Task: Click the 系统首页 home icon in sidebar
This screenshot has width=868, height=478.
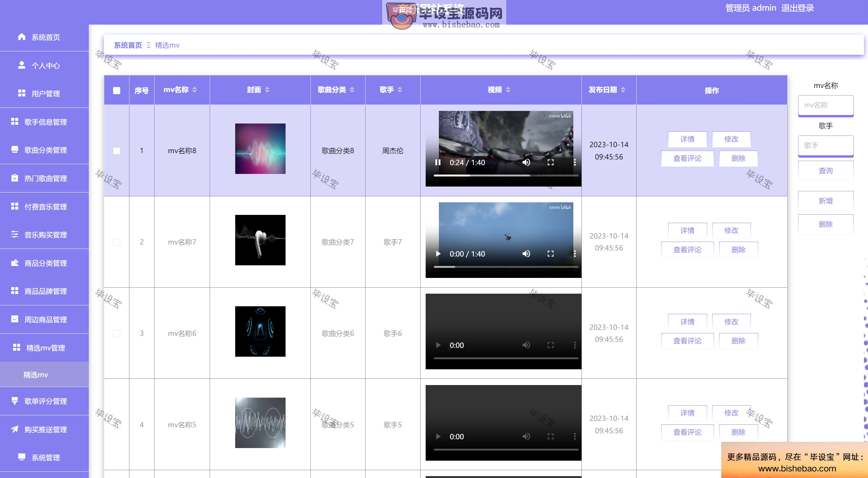Action: pos(21,37)
